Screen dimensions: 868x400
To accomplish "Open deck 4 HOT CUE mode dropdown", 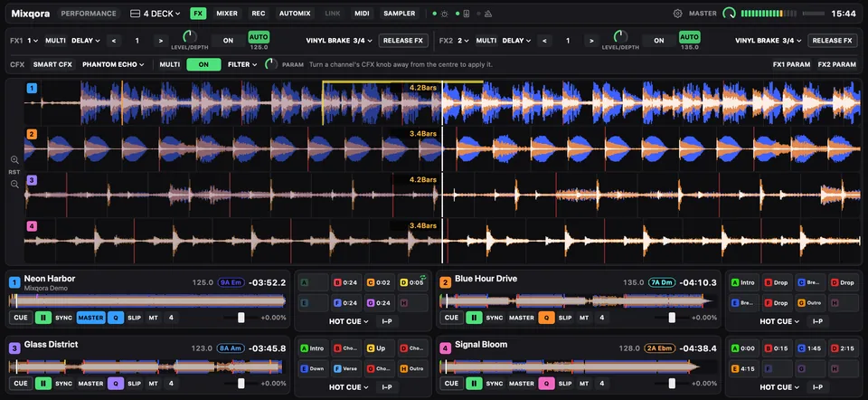I will pyautogui.click(x=779, y=387).
